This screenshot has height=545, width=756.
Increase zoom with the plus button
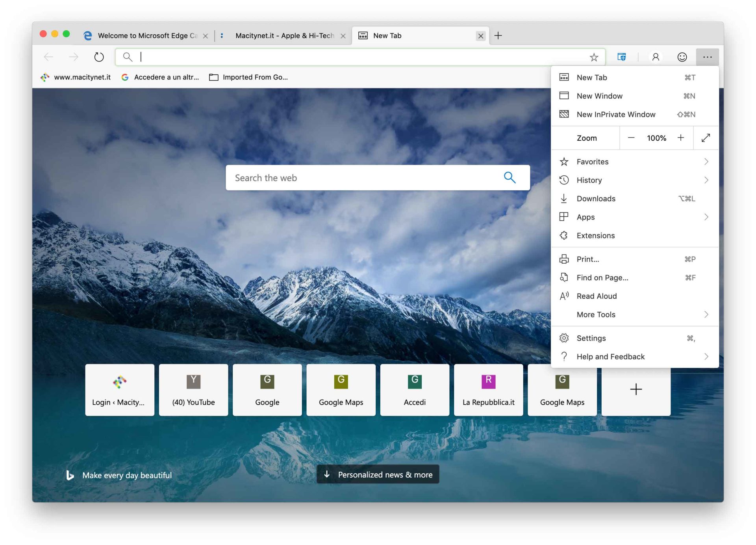click(x=681, y=138)
